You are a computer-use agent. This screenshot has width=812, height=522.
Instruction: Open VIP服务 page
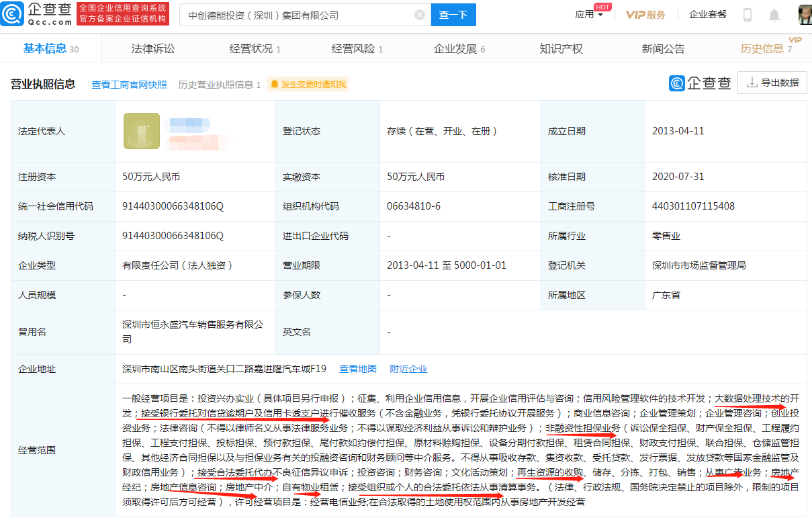pos(645,15)
